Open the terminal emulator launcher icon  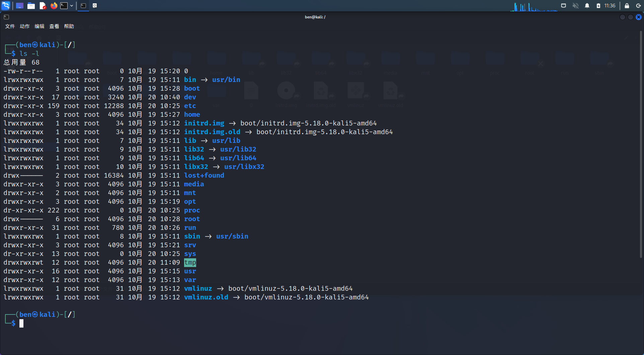[64, 6]
